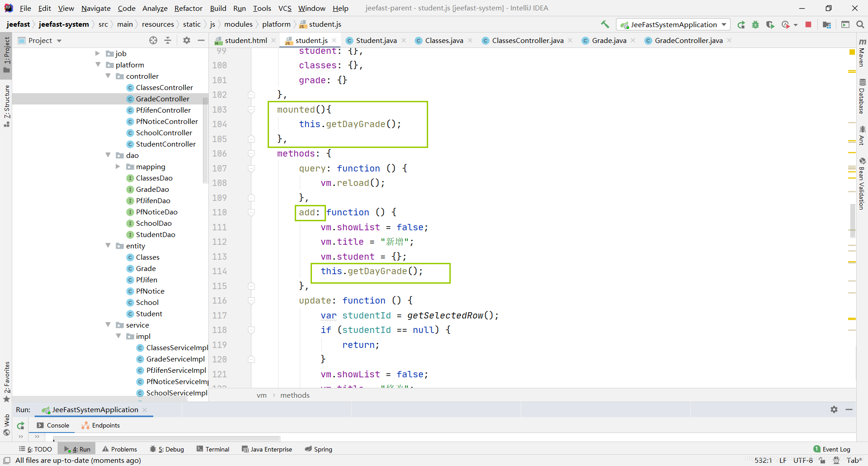This screenshot has width=868, height=466.
Task: Expand the job folder
Action: click(98, 53)
